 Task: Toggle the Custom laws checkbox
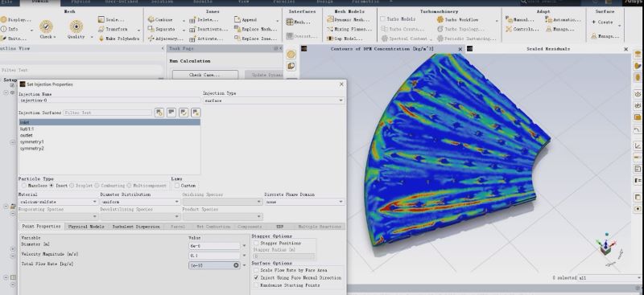click(177, 186)
